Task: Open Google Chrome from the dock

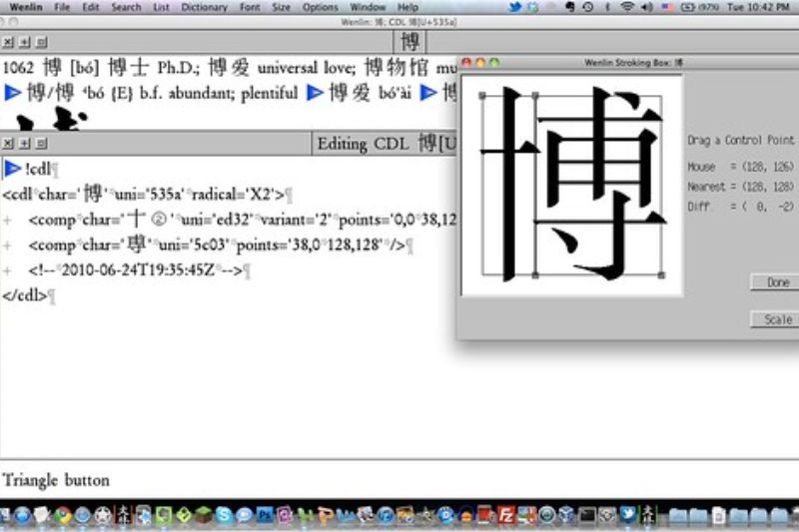Action: 62,516
